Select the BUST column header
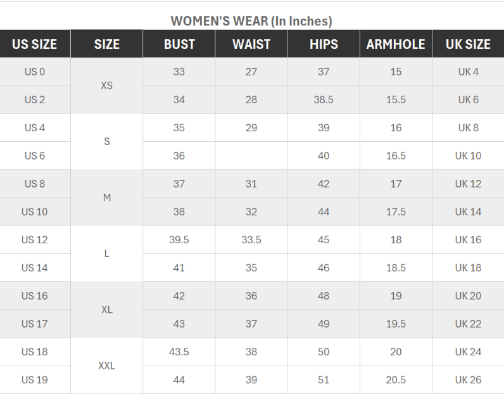Viewport: 504px width, 420px height. tap(179, 44)
